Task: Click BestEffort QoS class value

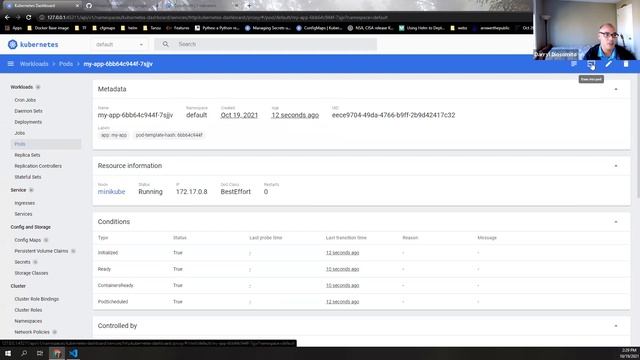Action: 236,191
